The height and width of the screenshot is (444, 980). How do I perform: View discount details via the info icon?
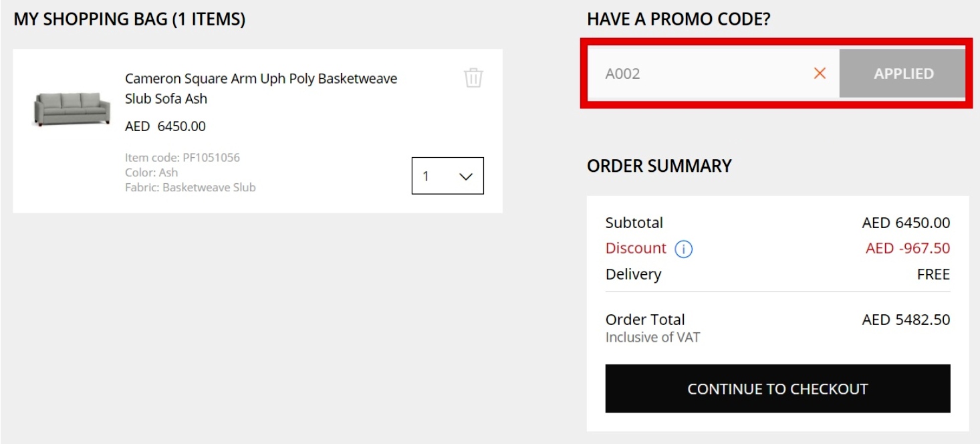685,248
